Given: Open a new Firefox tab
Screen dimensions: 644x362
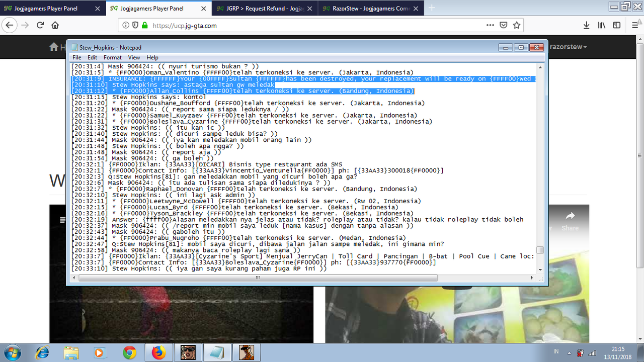Looking at the screenshot, I should tap(432, 8).
